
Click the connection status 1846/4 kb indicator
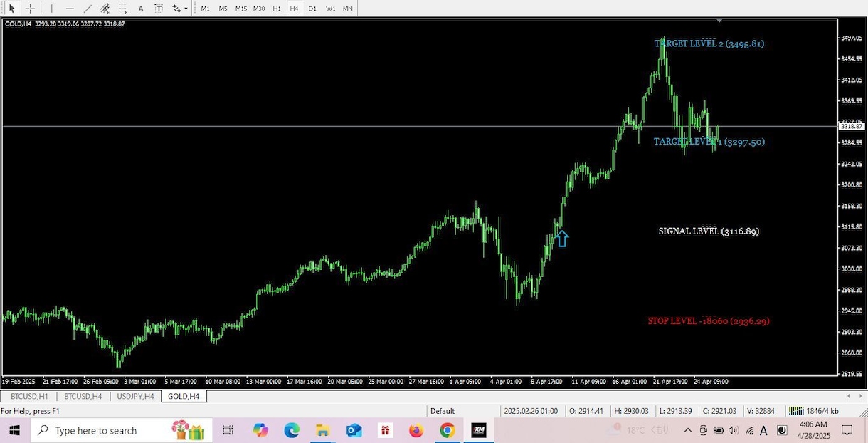813,411
